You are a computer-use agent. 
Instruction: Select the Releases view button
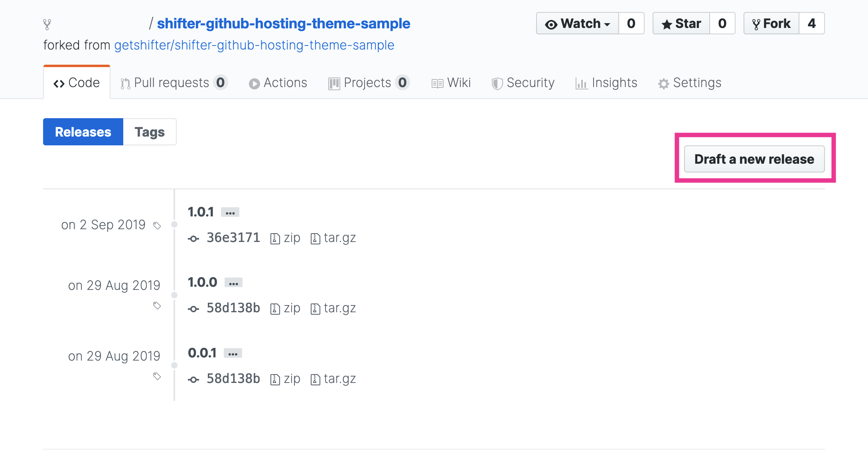coord(83,132)
